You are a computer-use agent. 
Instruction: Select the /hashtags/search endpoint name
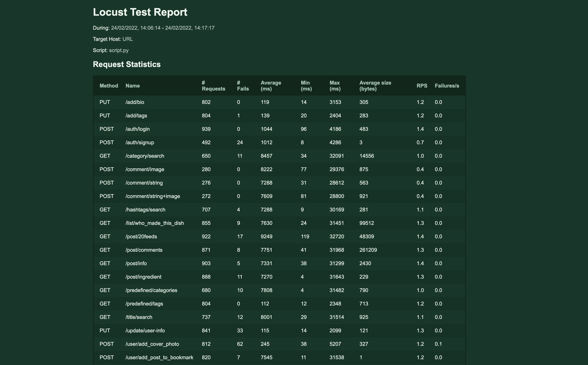pos(146,210)
